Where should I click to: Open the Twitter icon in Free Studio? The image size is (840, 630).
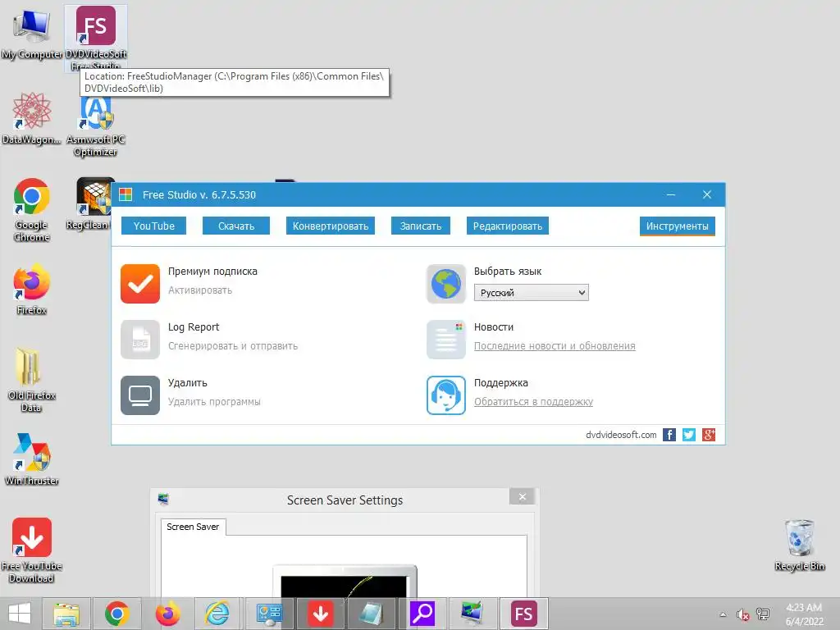(689, 435)
